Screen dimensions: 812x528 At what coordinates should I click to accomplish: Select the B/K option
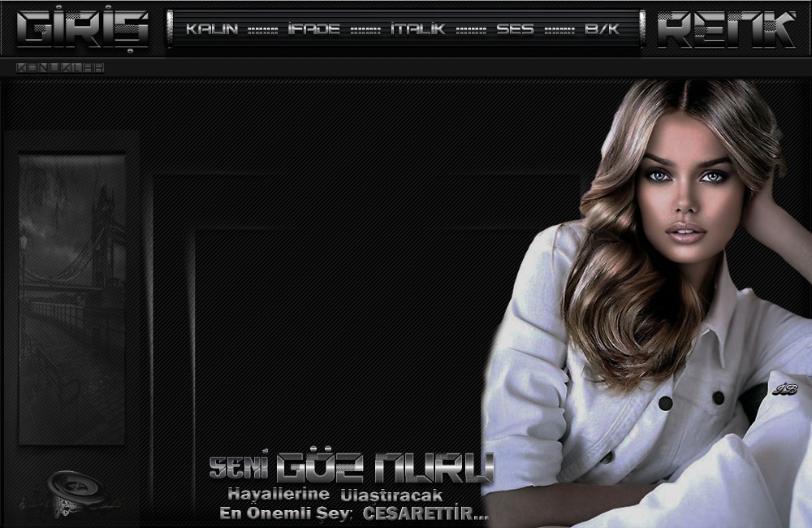pos(602,29)
